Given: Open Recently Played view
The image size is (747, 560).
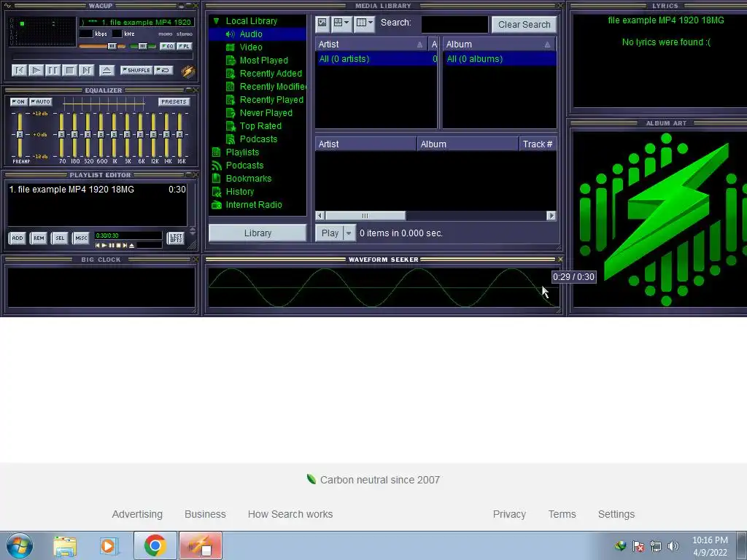Looking at the screenshot, I should 271,99.
